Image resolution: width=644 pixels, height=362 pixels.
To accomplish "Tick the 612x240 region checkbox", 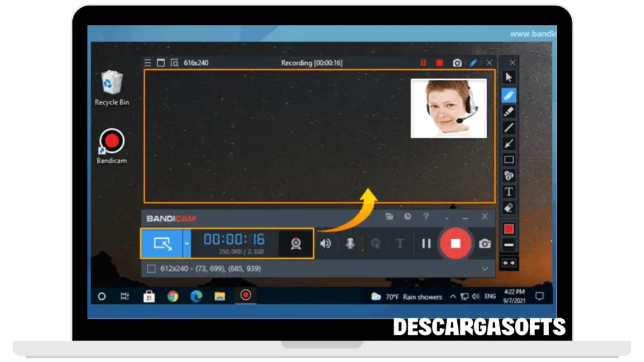I will (x=151, y=268).
